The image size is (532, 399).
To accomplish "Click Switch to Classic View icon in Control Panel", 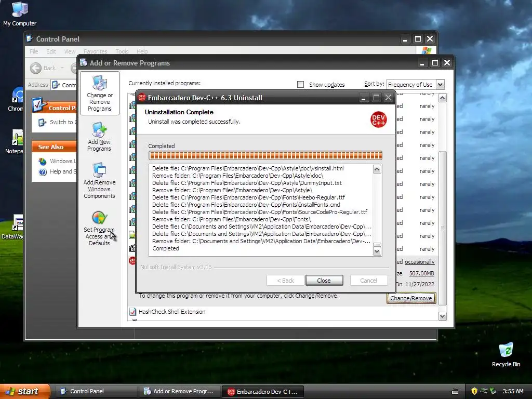I will [x=43, y=123].
